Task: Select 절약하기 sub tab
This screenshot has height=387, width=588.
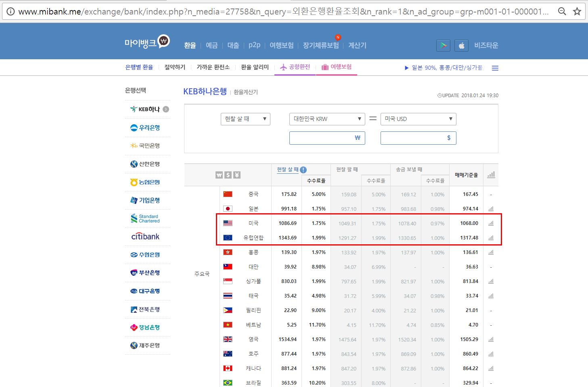Action: 175,67
